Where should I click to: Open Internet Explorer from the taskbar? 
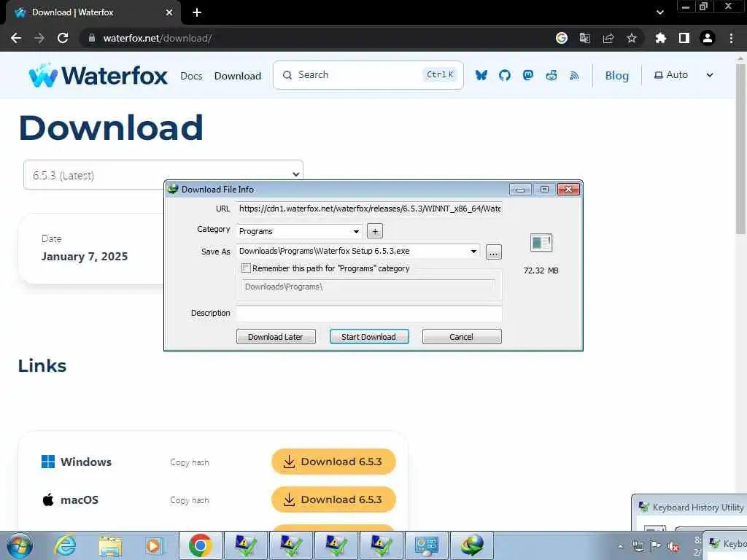[x=65, y=545]
